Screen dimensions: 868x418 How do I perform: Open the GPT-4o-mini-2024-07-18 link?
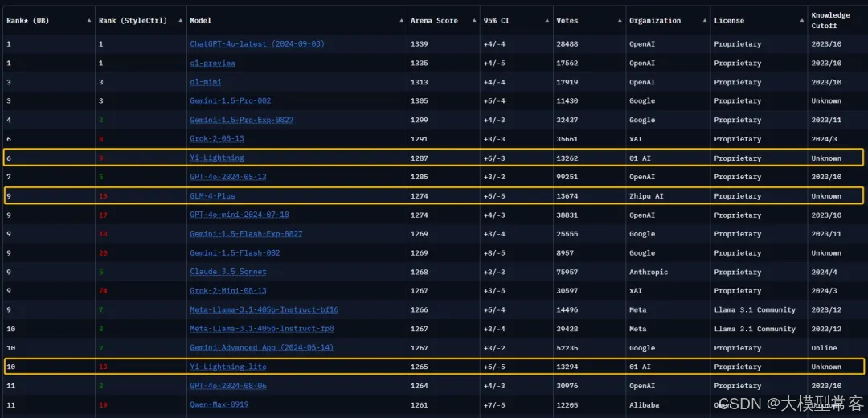pos(240,215)
